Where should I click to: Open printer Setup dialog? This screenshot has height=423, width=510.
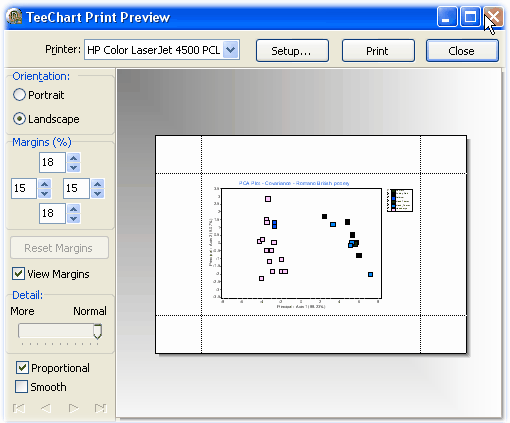click(x=292, y=51)
